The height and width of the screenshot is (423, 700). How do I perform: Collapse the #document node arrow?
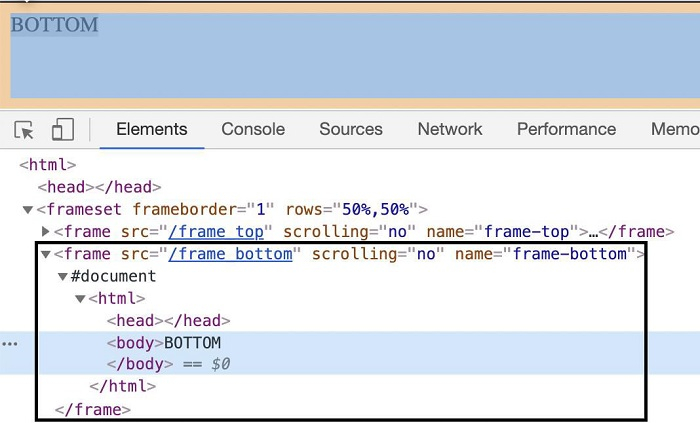tap(63, 277)
